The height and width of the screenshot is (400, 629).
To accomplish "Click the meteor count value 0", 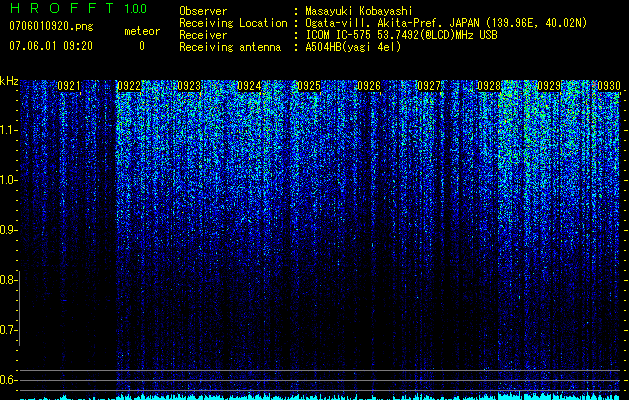I will [x=142, y=46].
